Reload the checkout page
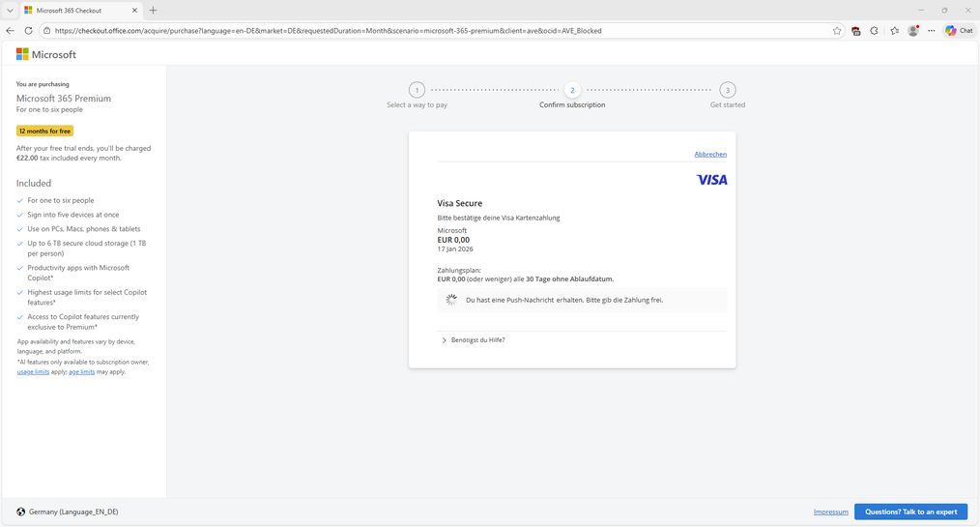Viewport: 980px width, 527px height. 28,30
